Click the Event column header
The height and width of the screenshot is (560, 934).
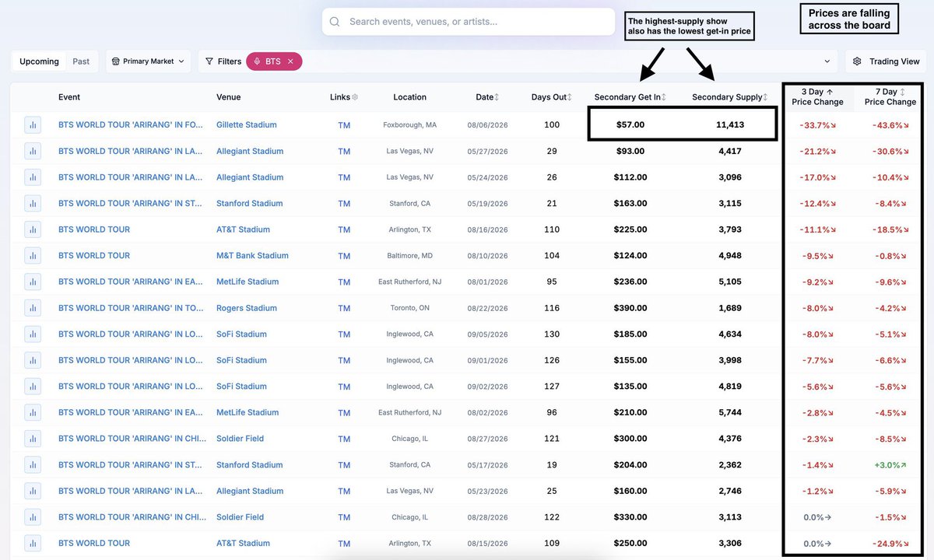click(x=69, y=97)
